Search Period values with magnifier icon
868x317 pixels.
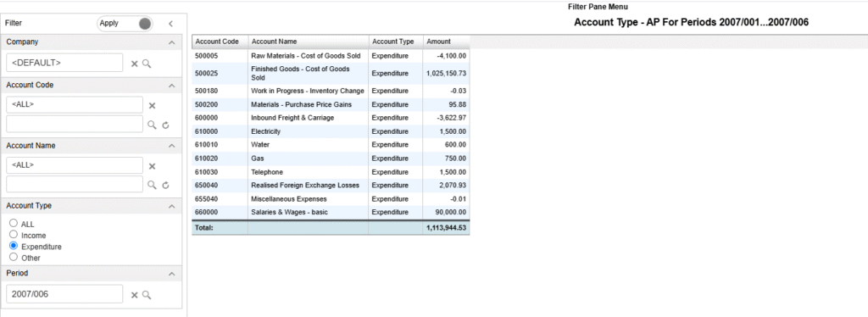pyautogui.click(x=147, y=295)
